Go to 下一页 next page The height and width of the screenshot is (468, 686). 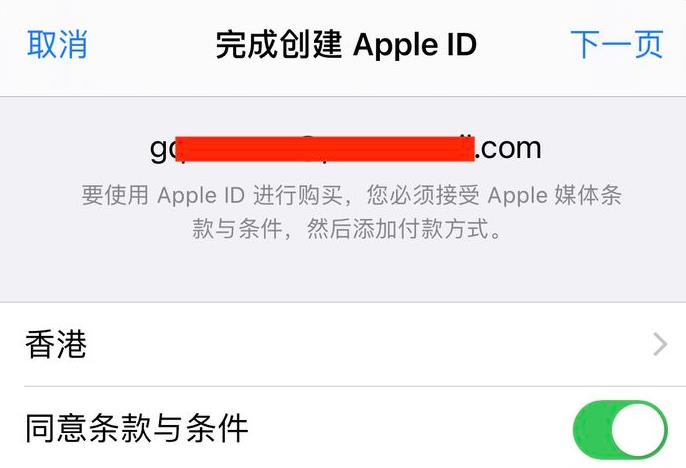[x=617, y=44]
